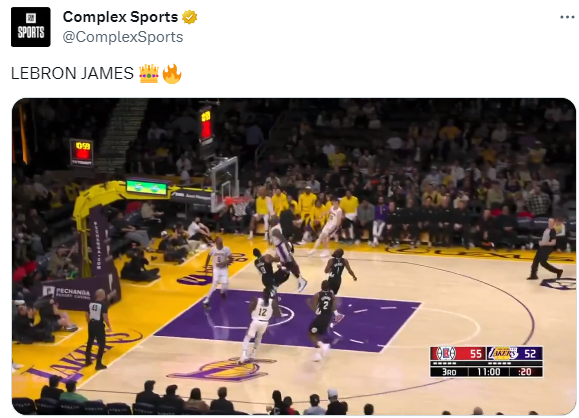Select the LEBRON JAMES tweet text
The height and width of the screenshot is (418, 579).
(x=72, y=73)
